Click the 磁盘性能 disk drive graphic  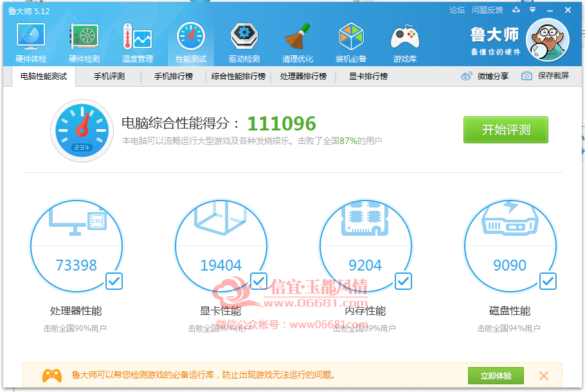pyautogui.click(x=510, y=218)
